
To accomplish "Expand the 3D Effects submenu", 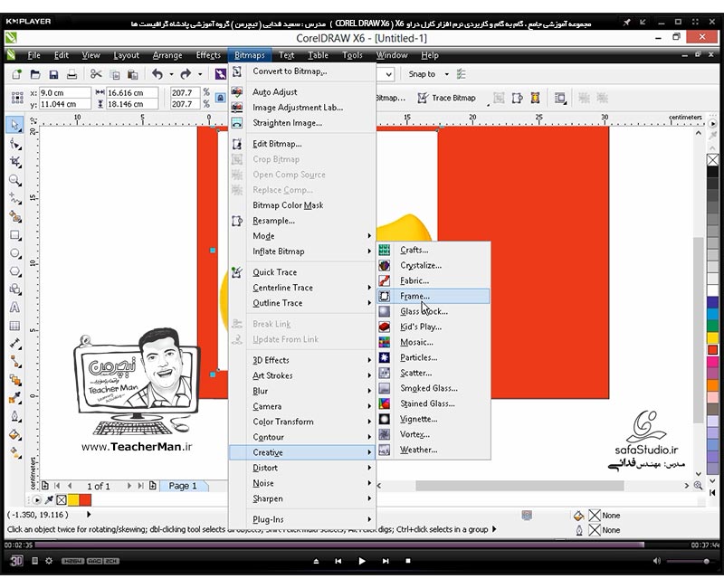I will tap(311, 360).
